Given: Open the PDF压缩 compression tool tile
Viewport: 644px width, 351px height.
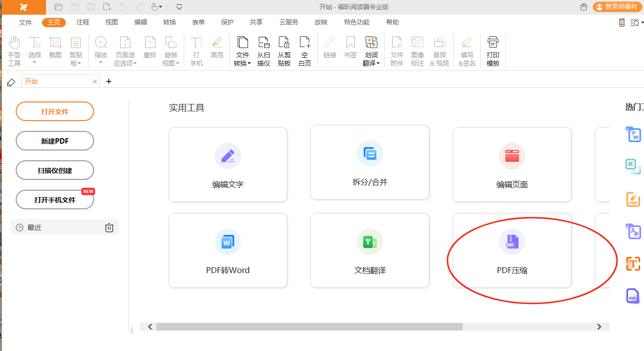Looking at the screenshot, I should 512,250.
